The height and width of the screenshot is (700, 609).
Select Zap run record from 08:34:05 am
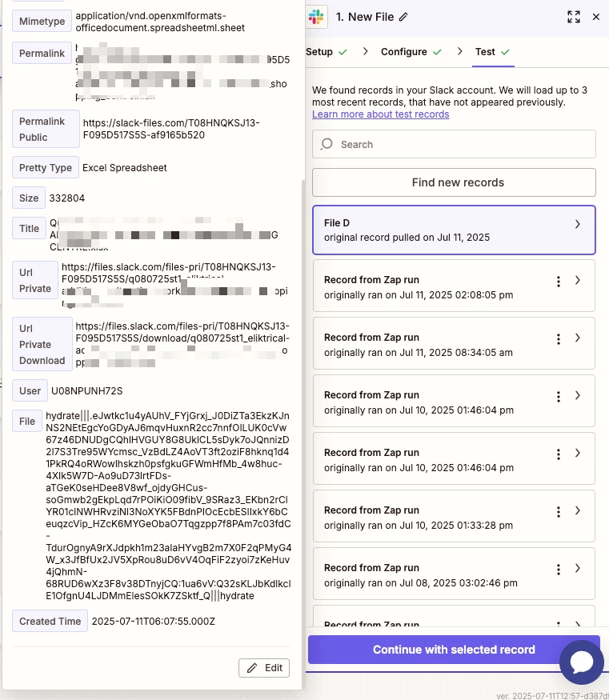(454, 343)
